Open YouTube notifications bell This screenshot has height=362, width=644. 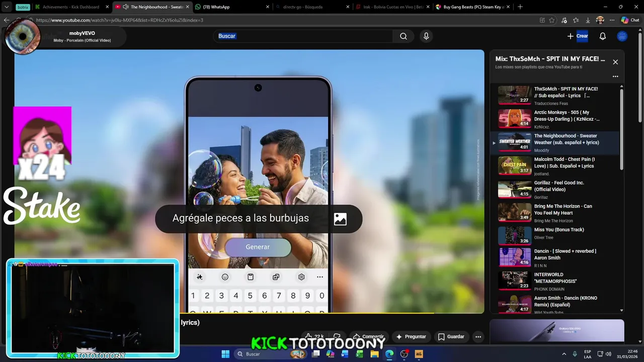(603, 36)
